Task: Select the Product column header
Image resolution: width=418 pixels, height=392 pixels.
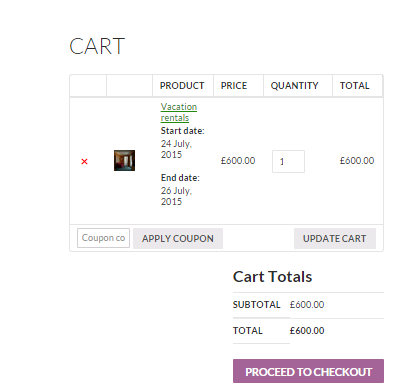Action: [x=182, y=86]
